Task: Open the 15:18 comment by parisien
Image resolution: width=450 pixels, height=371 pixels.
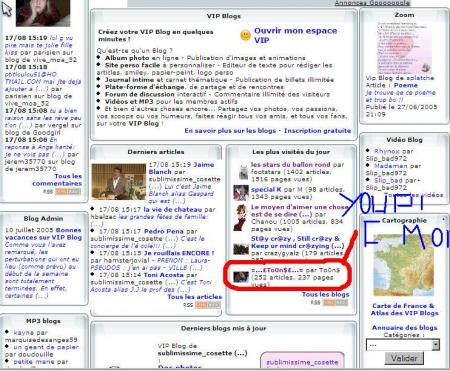Action: click(43, 81)
